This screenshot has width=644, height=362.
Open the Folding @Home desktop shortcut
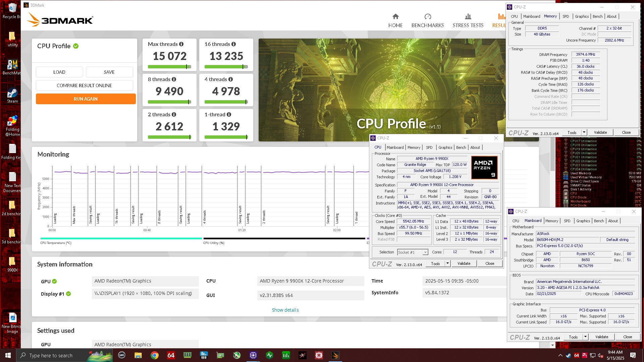click(x=12, y=126)
